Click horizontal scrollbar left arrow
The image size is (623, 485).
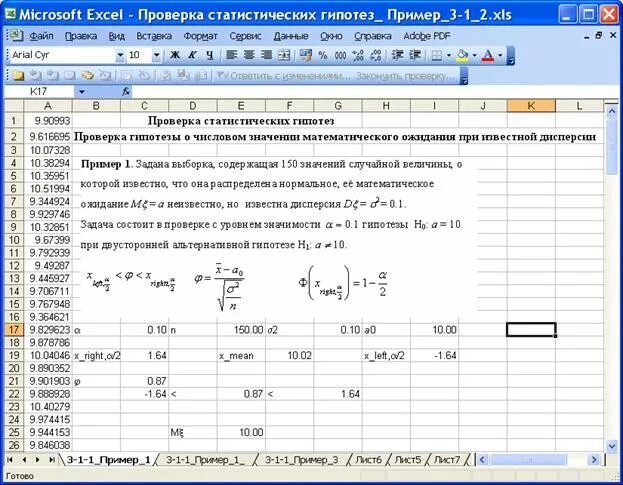[x=482, y=460]
